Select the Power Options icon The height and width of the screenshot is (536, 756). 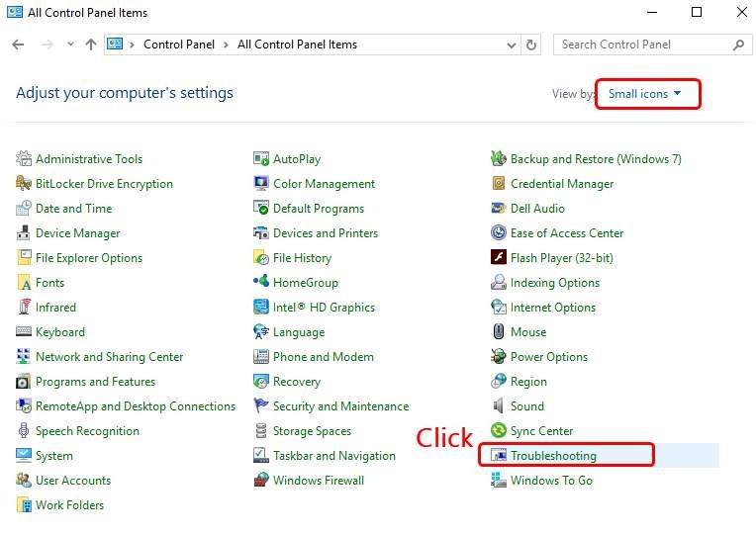point(499,357)
